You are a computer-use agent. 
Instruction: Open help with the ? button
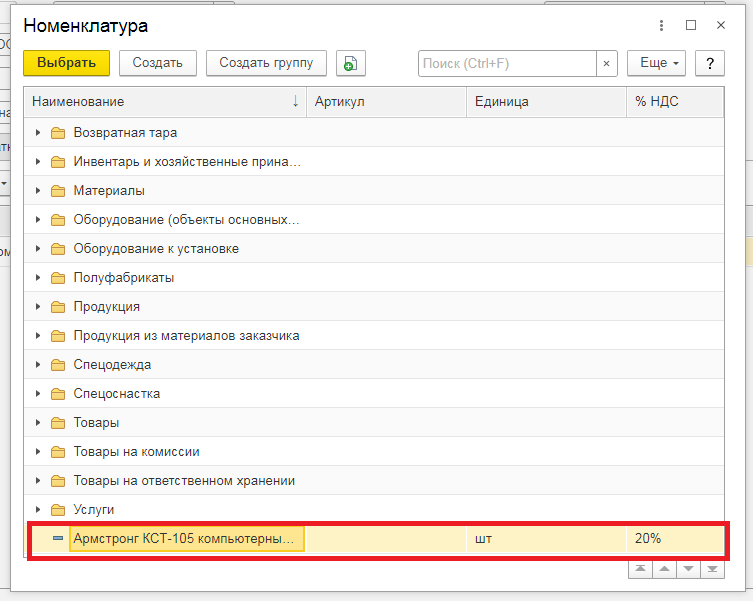(710, 63)
